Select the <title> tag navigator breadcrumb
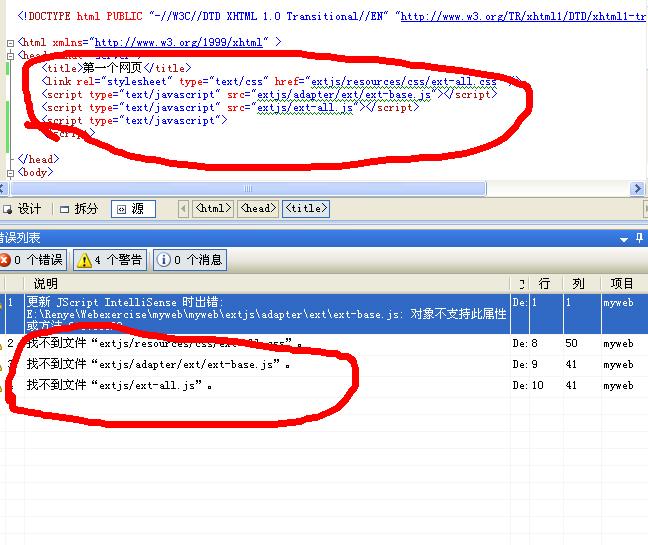Image resolution: width=648 pixels, height=545 pixels. (305, 209)
